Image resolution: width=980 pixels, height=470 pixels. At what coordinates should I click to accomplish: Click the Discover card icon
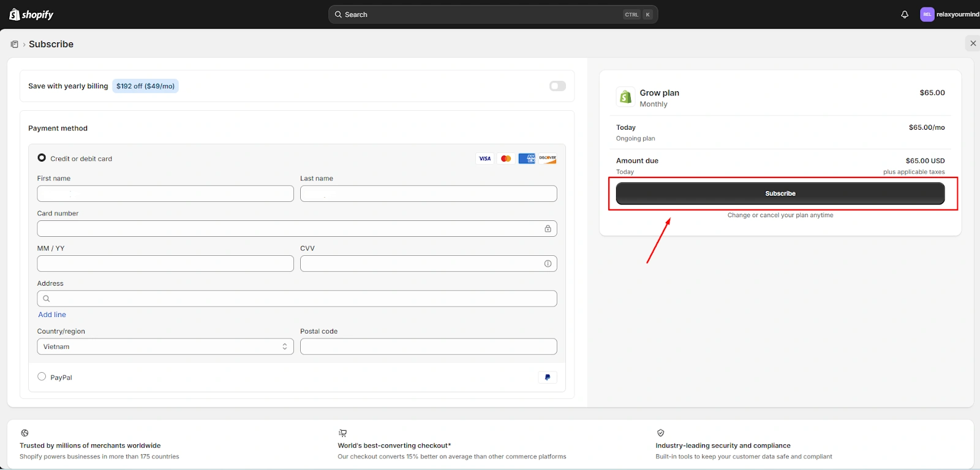548,159
